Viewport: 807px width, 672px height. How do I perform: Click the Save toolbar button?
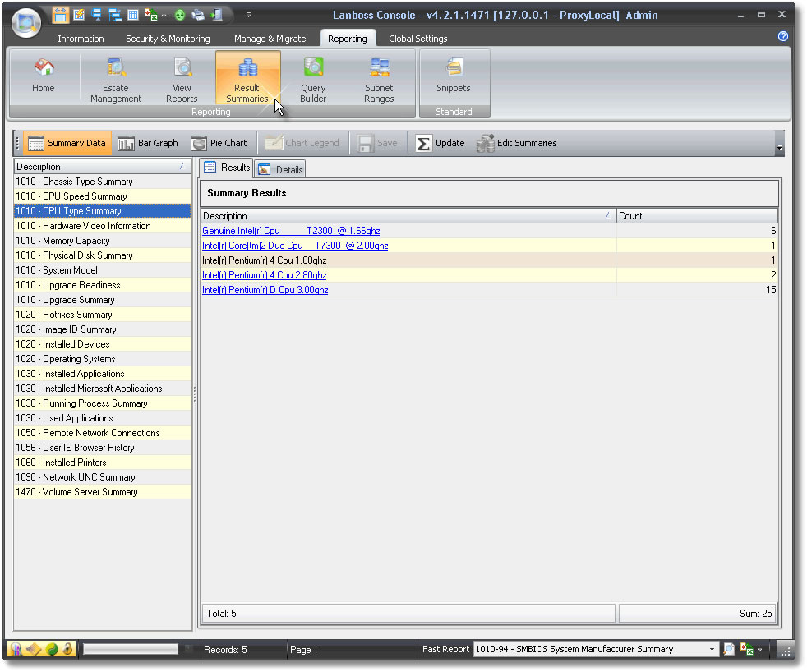[378, 143]
